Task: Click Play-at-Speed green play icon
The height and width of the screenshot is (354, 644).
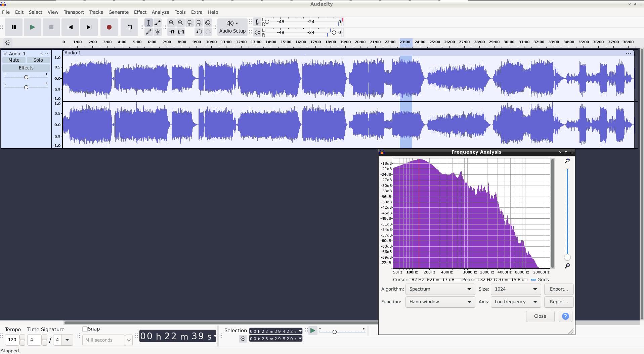Action: tap(313, 331)
